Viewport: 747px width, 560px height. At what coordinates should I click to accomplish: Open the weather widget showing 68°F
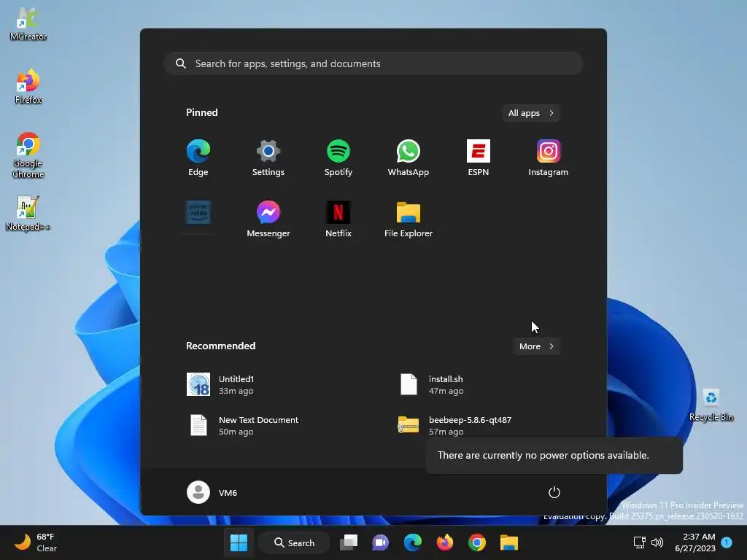(x=36, y=542)
